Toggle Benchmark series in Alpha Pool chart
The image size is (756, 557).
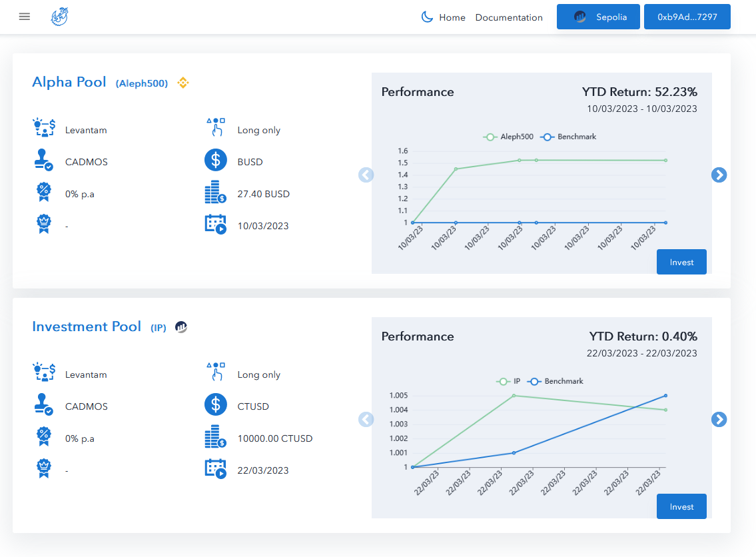coord(567,137)
